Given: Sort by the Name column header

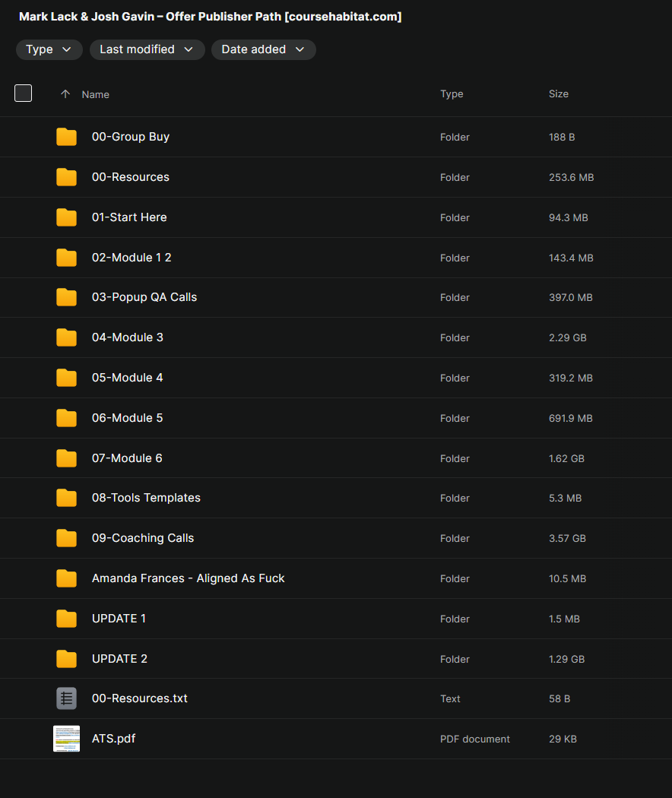Looking at the screenshot, I should (96, 94).
